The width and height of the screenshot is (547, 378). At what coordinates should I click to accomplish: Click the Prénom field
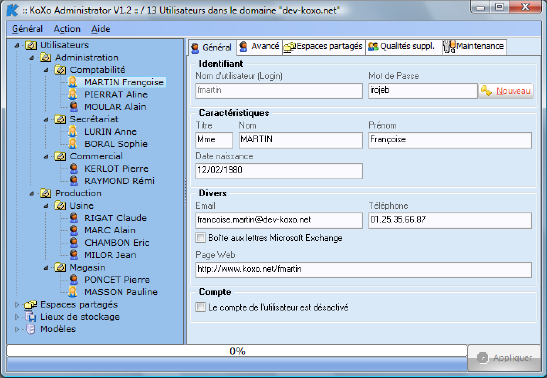450,140
